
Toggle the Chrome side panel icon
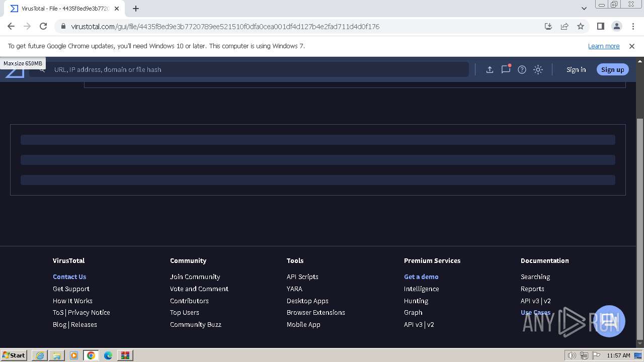[600, 26]
